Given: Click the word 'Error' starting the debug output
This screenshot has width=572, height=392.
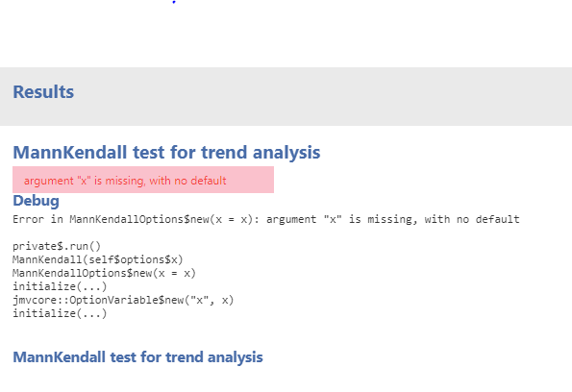Looking at the screenshot, I should click(x=28, y=219).
